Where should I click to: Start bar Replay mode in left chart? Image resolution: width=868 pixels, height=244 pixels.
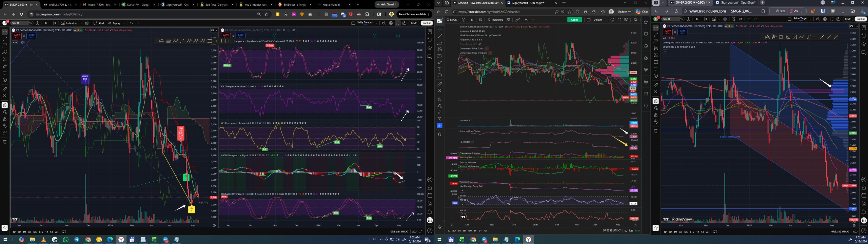tap(115, 23)
